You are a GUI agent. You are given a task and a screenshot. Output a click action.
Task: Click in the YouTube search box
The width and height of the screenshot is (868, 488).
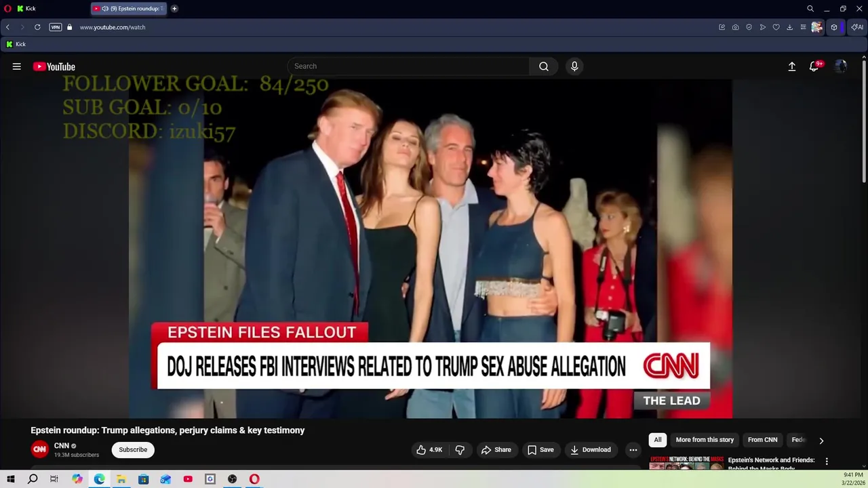pyautogui.click(x=408, y=66)
